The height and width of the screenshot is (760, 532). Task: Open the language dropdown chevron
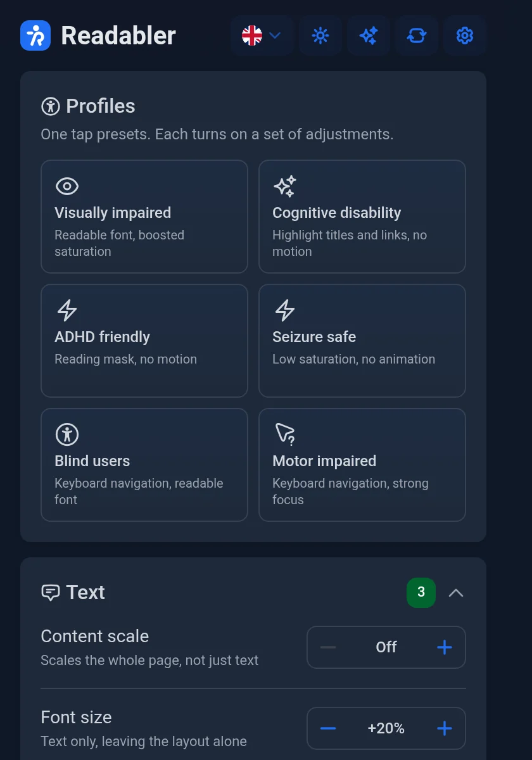pos(275,35)
